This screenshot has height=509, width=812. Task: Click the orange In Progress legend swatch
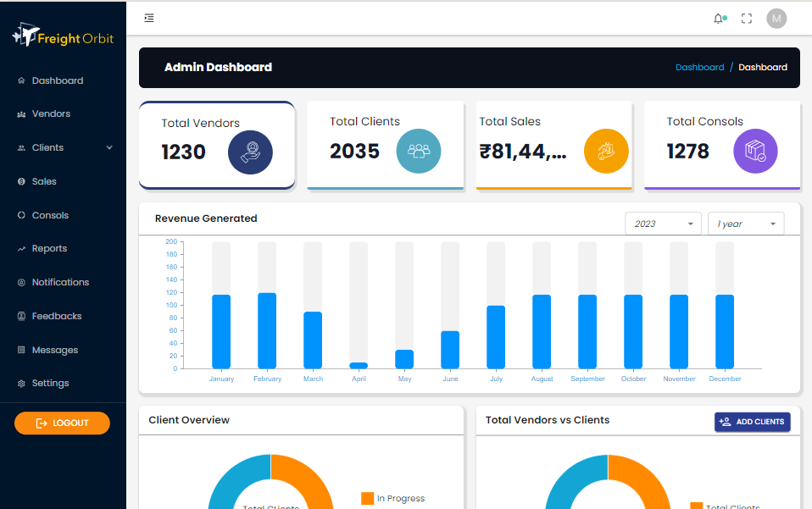(367, 498)
